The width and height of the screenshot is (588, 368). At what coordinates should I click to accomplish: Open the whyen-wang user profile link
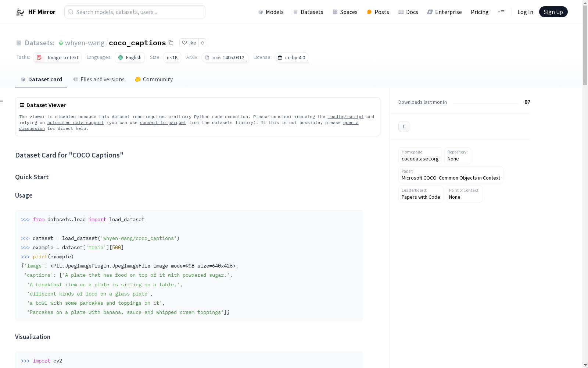[85, 43]
